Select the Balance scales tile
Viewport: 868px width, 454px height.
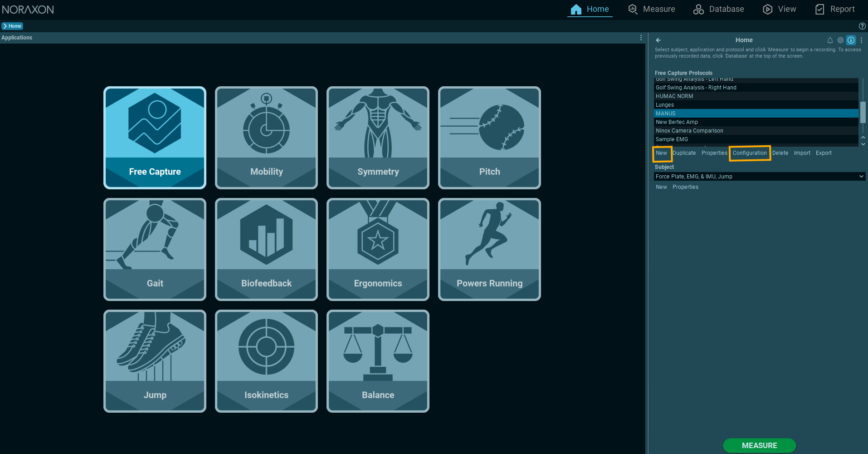point(378,361)
